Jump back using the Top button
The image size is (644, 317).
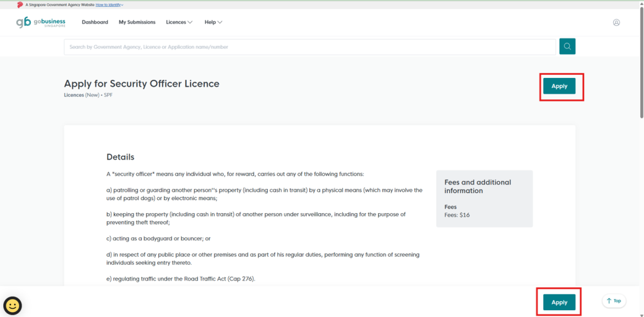pyautogui.click(x=614, y=301)
